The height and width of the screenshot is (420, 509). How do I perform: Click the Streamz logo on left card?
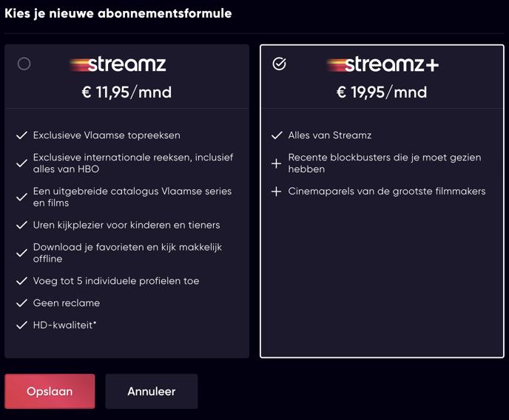click(x=118, y=64)
